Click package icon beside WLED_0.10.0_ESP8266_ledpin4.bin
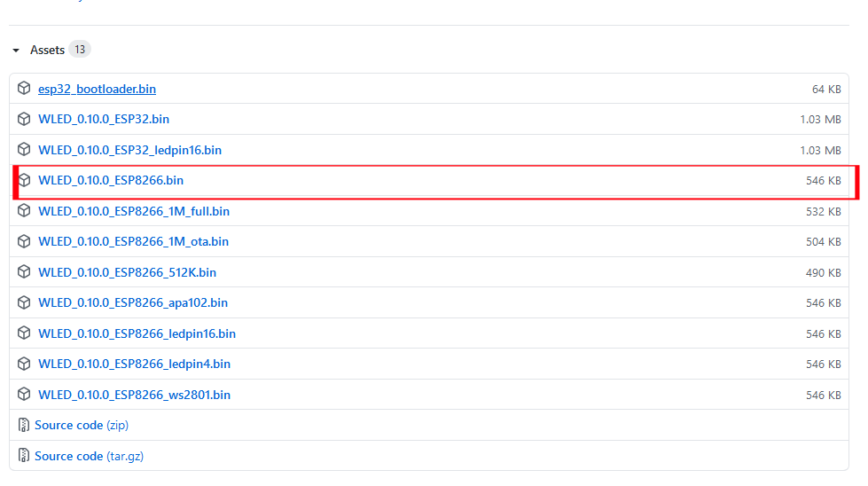This screenshot has height=486, width=868. (24, 364)
